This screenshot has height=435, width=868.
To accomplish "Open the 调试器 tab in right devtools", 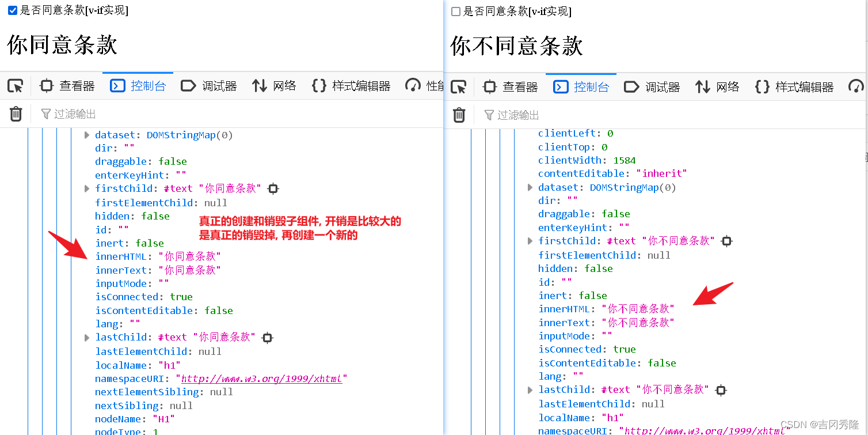I will pos(652,87).
